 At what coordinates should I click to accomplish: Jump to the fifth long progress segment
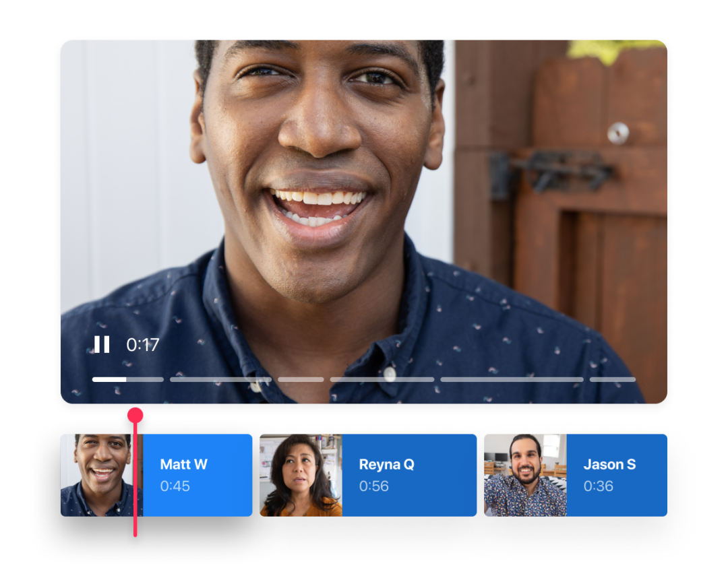(x=512, y=380)
